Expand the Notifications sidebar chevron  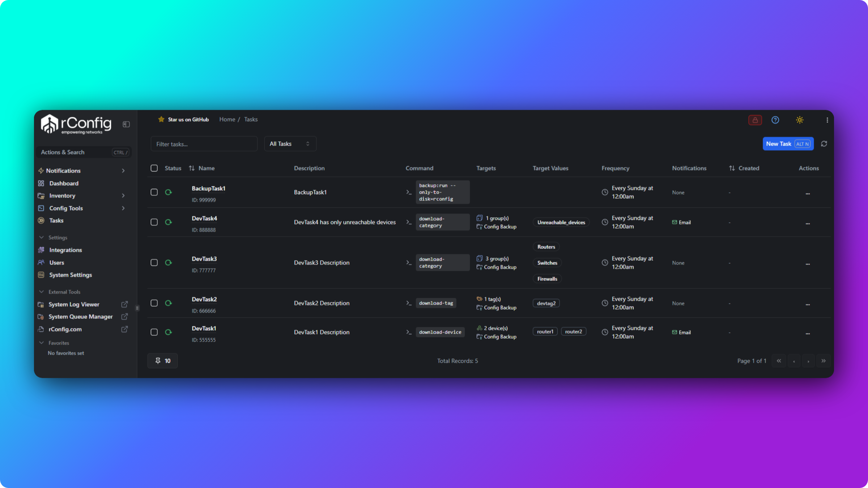pos(123,171)
